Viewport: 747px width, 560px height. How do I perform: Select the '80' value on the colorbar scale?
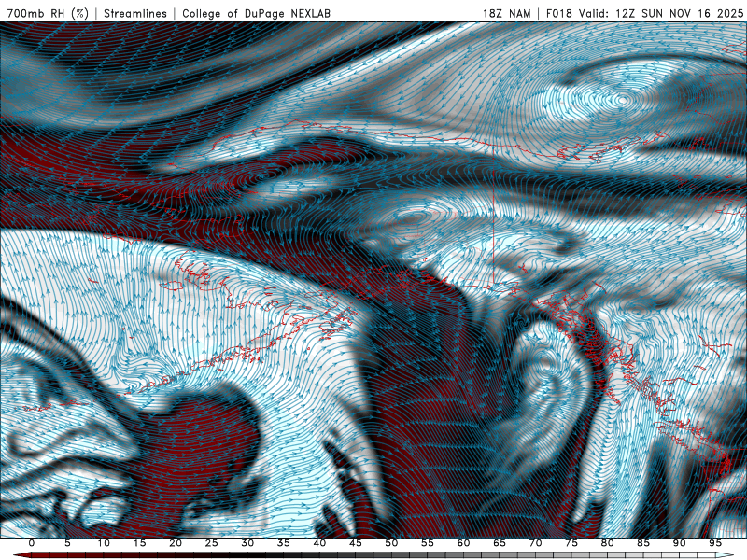[x=608, y=543]
